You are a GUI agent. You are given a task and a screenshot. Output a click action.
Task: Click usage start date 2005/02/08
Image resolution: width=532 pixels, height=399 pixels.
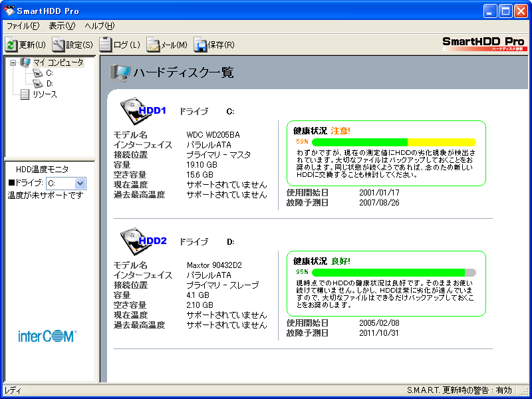(x=379, y=323)
